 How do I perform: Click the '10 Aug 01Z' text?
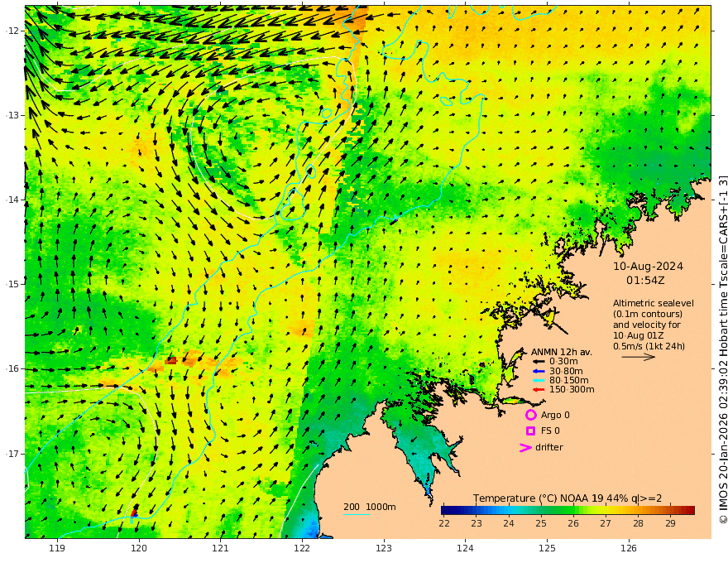(639, 335)
